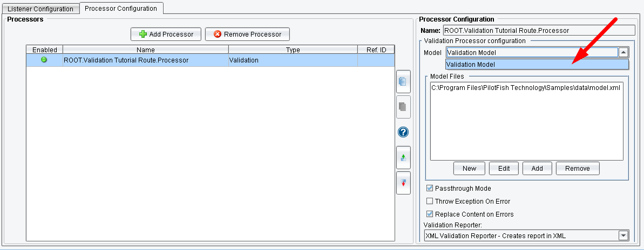Switch to the Listener Configuration tab
The height and width of the screenshot is (250, 644).
click(40, 9)
